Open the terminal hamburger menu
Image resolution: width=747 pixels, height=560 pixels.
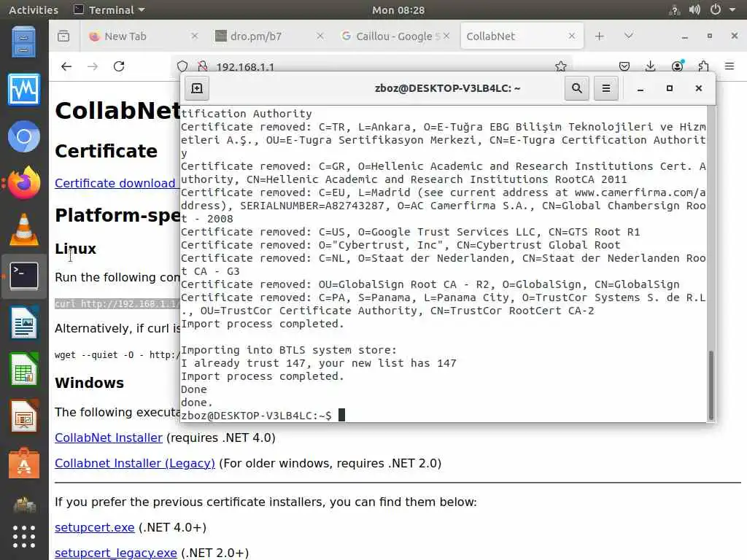pyautogui.click(x=606, y=88)
